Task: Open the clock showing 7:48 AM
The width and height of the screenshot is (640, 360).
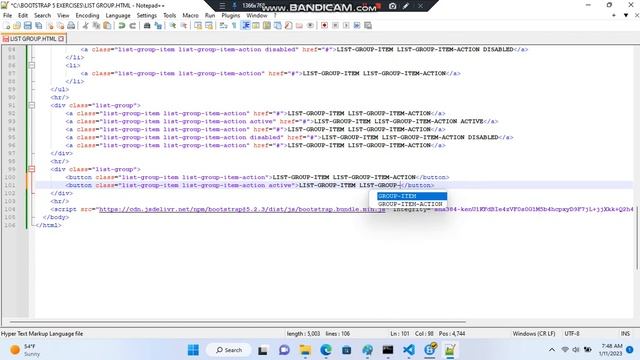Action: click(x=611, y=350)
